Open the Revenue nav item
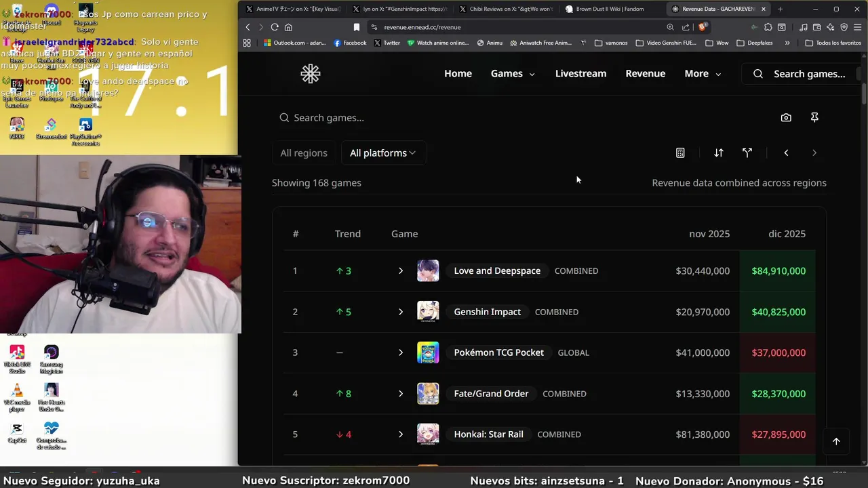Image resolution: width=868 pixels, height=488 pixels. click(646, 74)
